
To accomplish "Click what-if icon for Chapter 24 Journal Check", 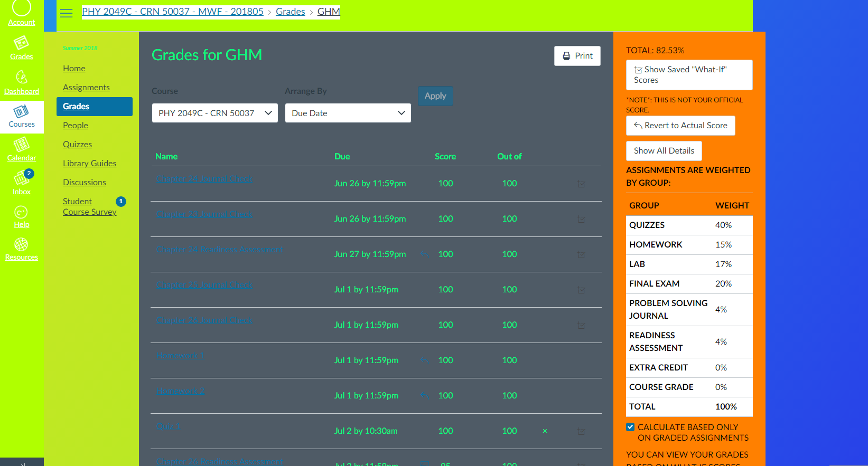I will 581,184.
